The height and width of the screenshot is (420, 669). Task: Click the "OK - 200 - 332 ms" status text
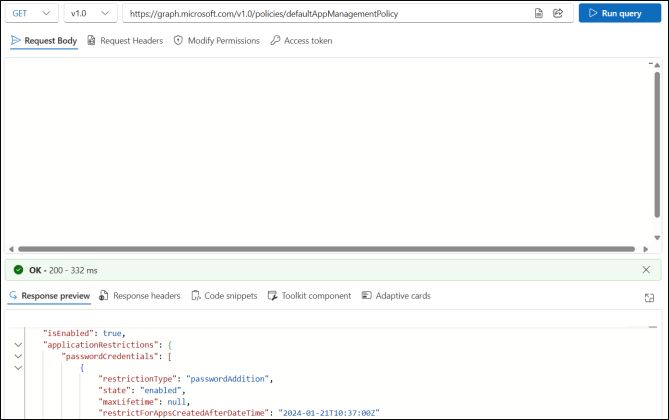(x=63, y=270)
